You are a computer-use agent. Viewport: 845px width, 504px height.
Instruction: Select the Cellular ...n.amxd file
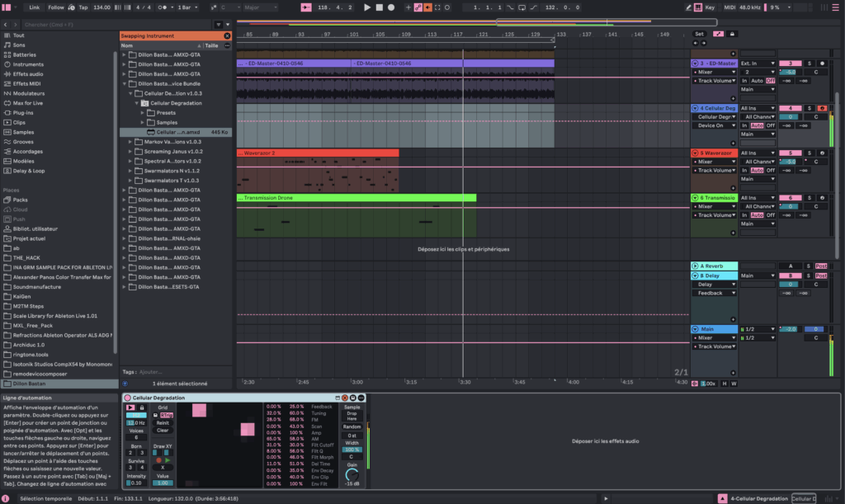[176, 133]
